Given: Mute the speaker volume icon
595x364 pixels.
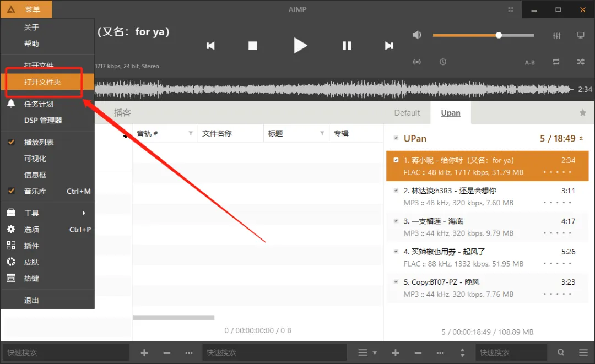Looking at the screenshot, I should coord(416,35).
